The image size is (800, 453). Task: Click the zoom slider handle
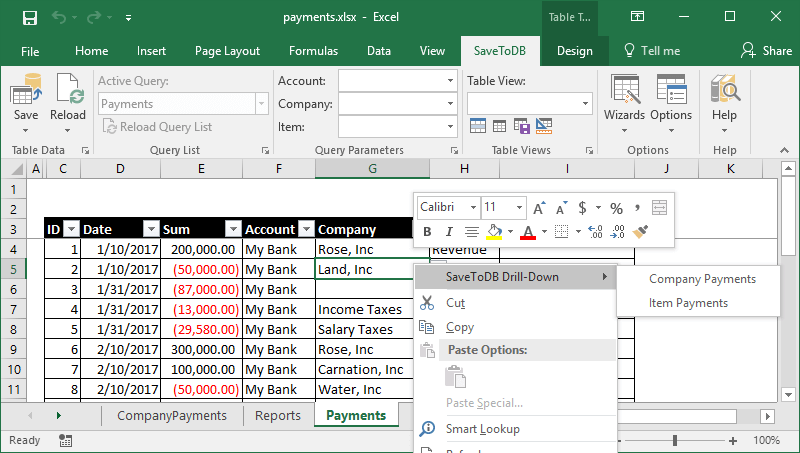(674, 440)
